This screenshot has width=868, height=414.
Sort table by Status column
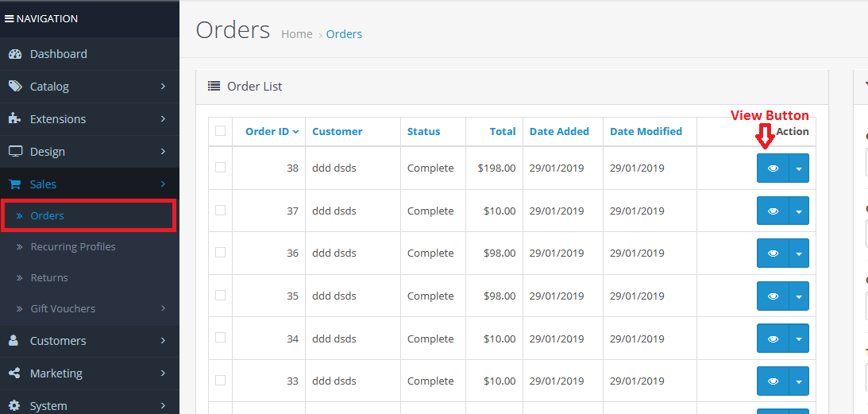tap(423, 131)
